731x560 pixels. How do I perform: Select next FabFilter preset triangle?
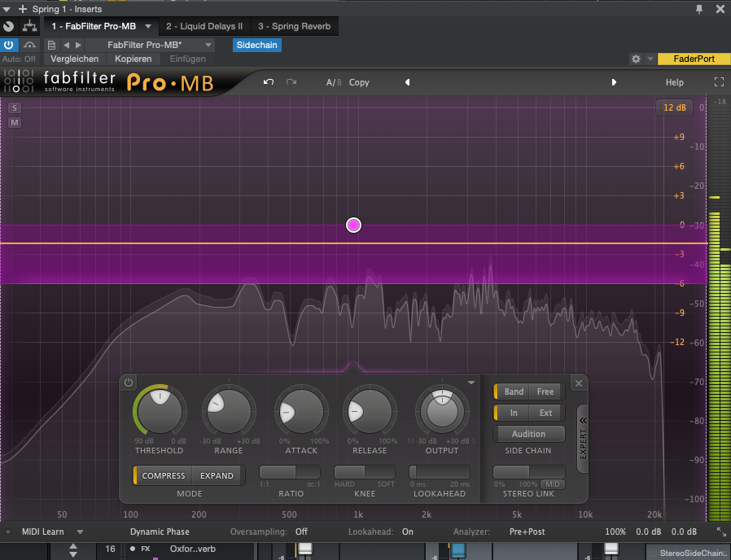click(614, 82)
